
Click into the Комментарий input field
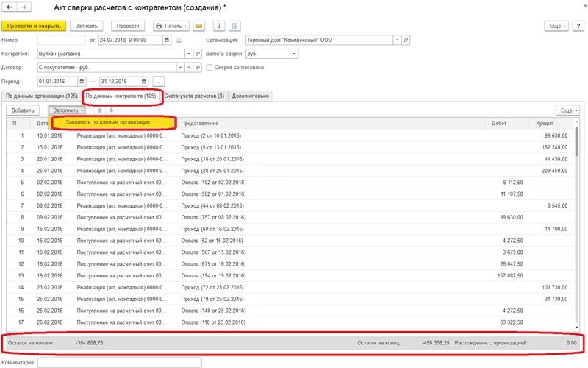(x=119, y=362)
